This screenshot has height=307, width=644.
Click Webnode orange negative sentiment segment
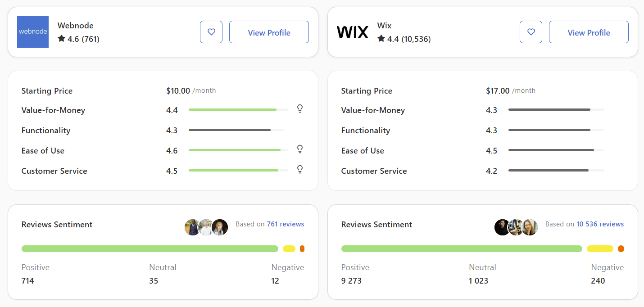[x=302, y=248]
